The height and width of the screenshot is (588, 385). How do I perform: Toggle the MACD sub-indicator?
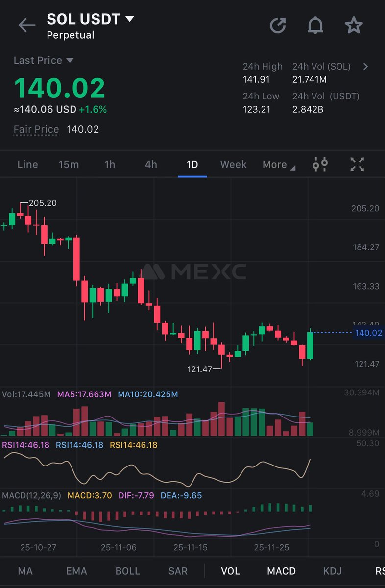tap(282, 571)
